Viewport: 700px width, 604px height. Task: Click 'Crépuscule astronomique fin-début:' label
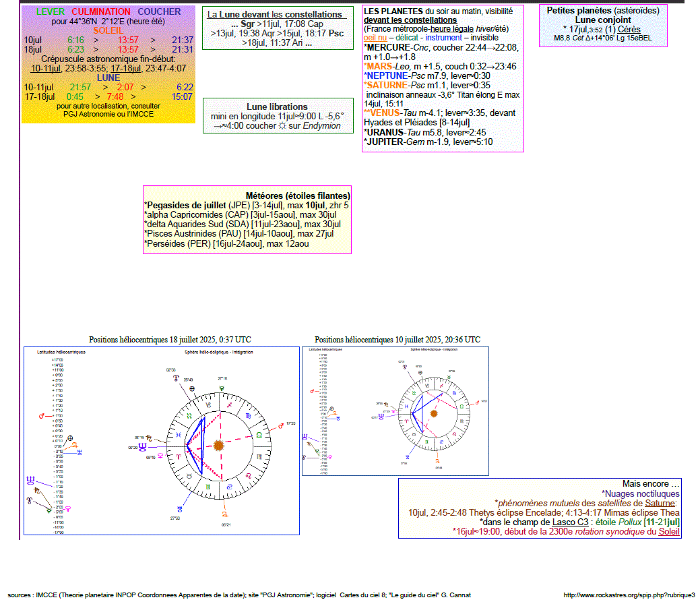click(108, 59)
